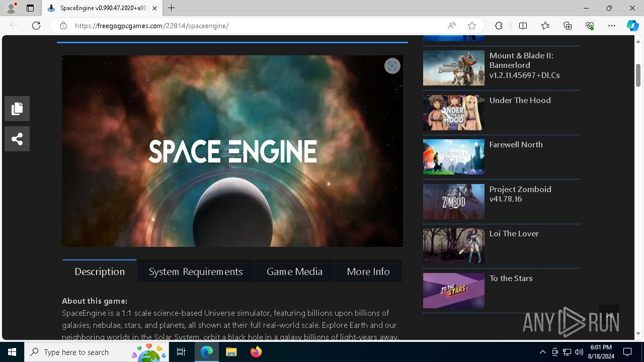Viewport: 644px width, 362px height.
Task: Click the scroll-to-top arrow button
Action: tap(609, 315)
